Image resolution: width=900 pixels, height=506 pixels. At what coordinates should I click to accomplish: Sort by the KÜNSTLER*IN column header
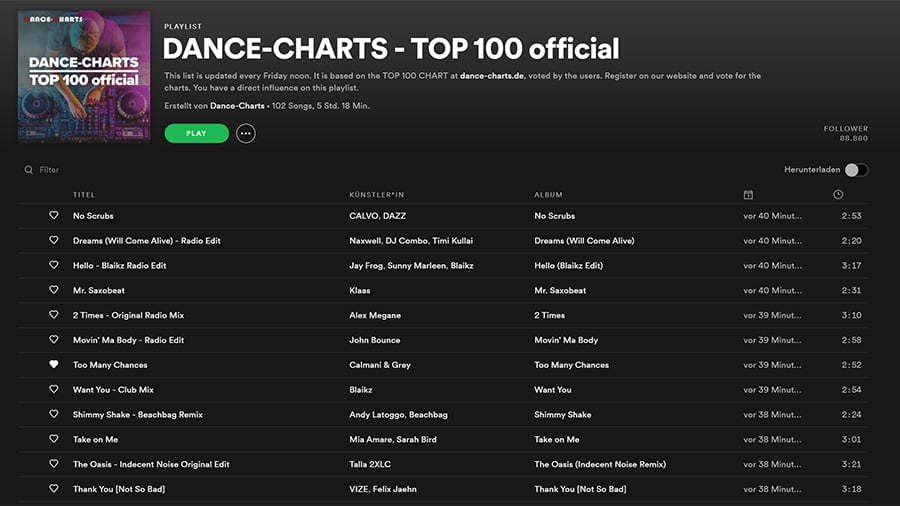tap(377, 195)
